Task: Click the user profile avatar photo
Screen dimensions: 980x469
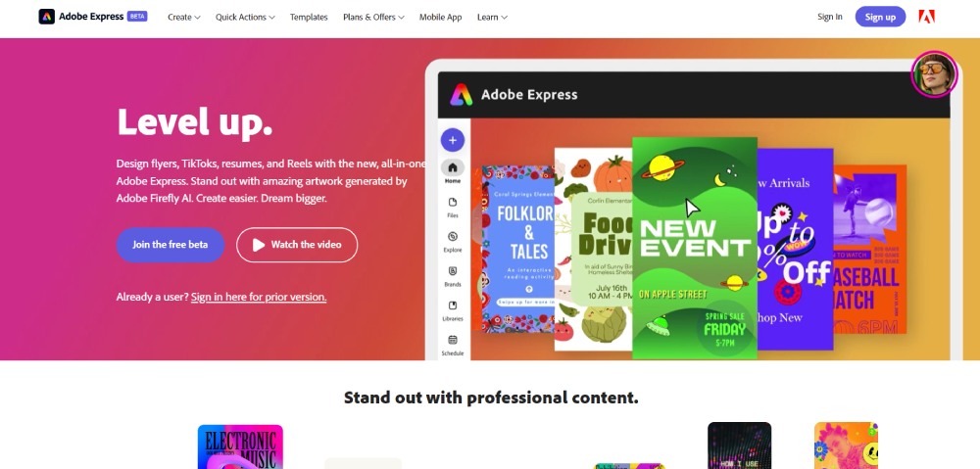Action: coord(934,74)
